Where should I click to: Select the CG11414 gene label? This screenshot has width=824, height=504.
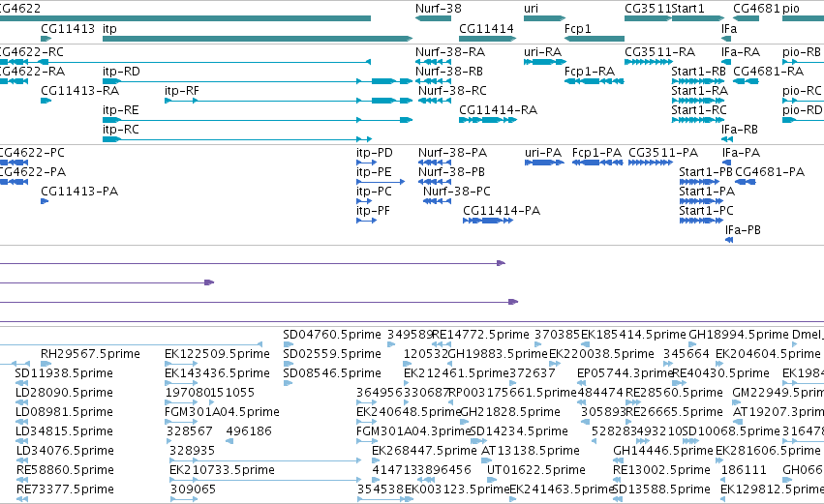[486, 28]
